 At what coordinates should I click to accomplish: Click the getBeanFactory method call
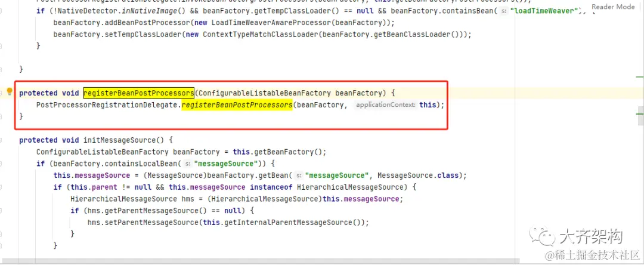pyautogui.click(x=281, y=152)
